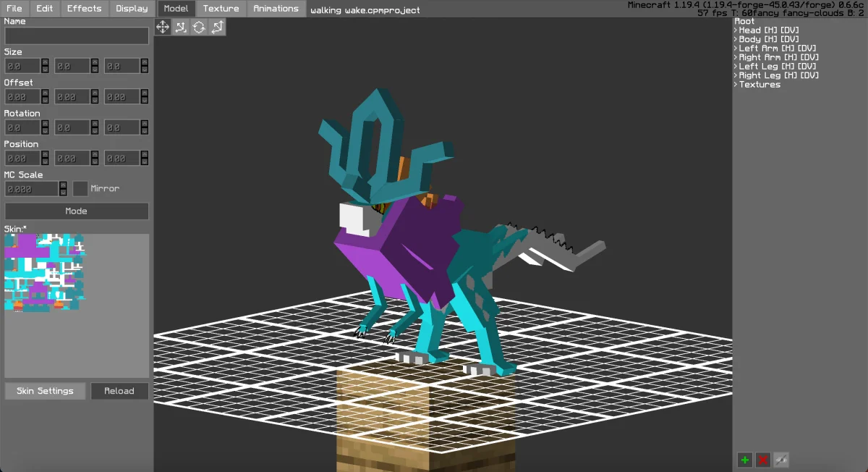Select the 'Left Arm [H] [DV]' row
The image size is (868, 472).
click(779, 49)
